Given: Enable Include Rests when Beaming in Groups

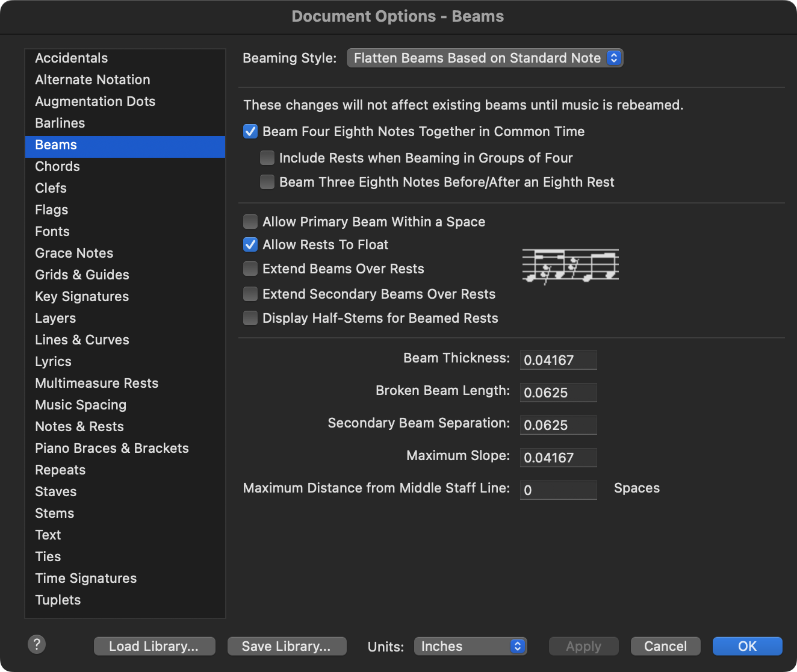Looking at the screenshot, I should [x=267, y=158].
